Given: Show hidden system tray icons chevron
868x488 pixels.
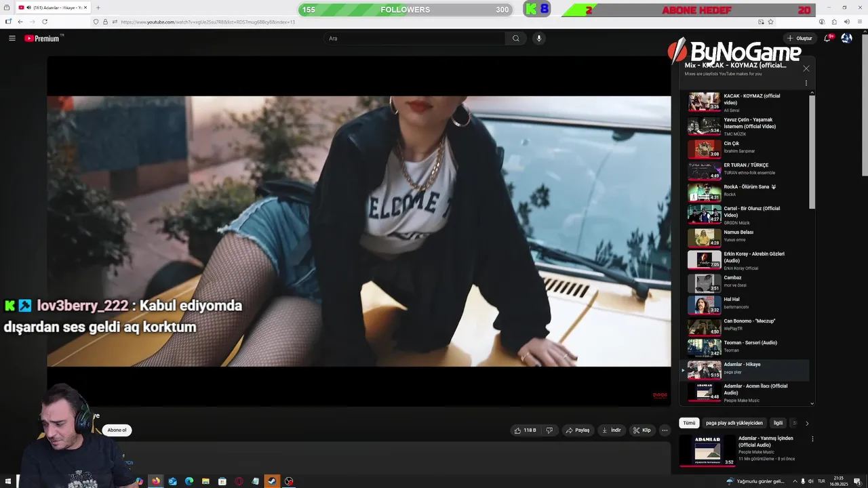Looking at the screenshot, I should click(x=795, y=481).
